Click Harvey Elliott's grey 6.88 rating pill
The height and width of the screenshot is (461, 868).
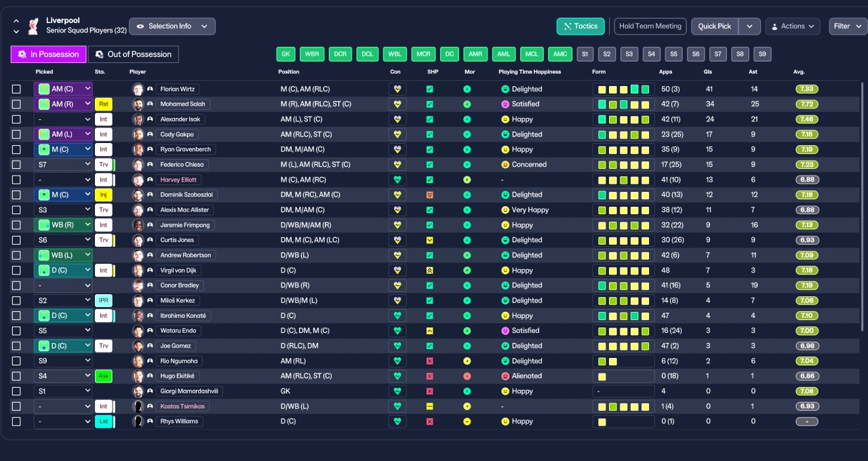(x=807, y=180)
